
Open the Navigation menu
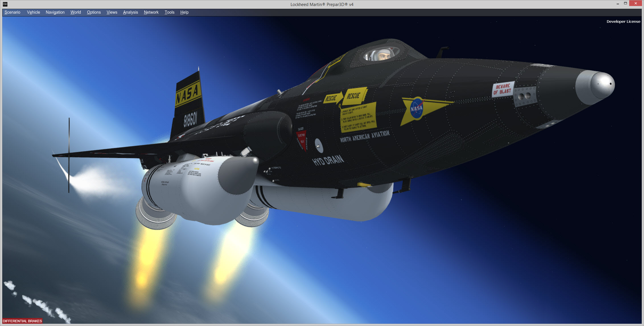(x=55, y=12)
